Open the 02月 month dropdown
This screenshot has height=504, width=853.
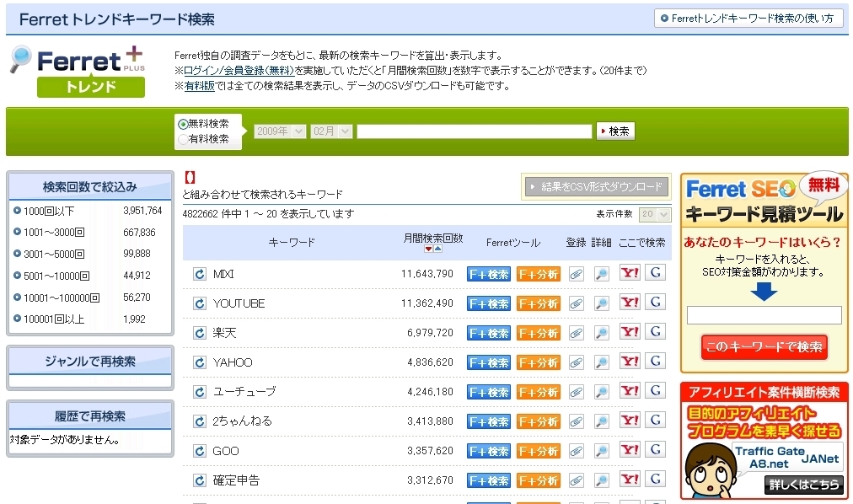(x=331, y=131)
